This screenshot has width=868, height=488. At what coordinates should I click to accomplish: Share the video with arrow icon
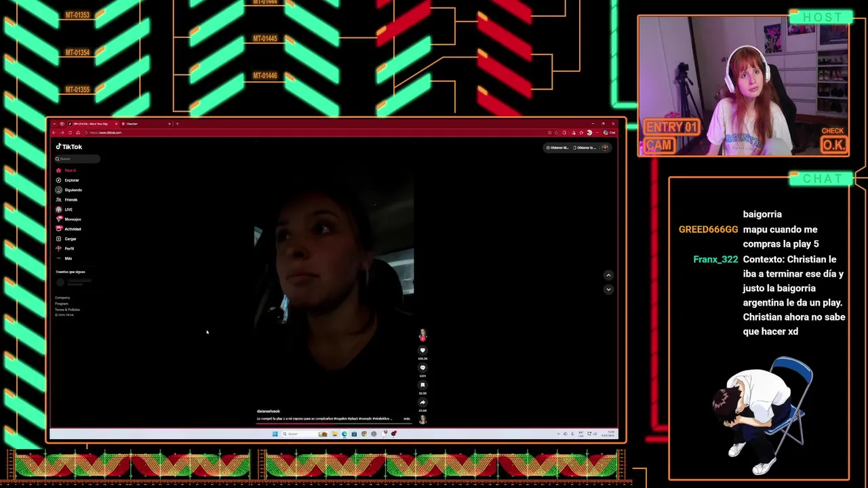point(422,403)
